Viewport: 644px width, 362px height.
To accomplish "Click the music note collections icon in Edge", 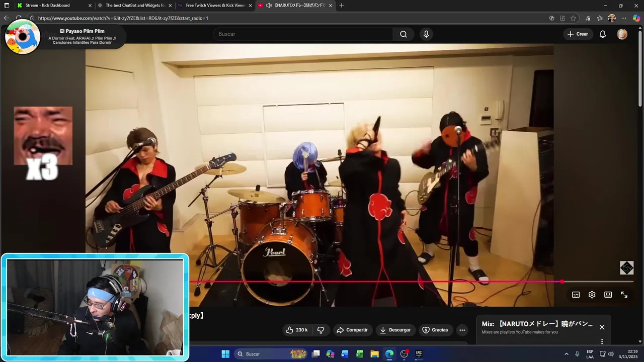I will 588,18.
